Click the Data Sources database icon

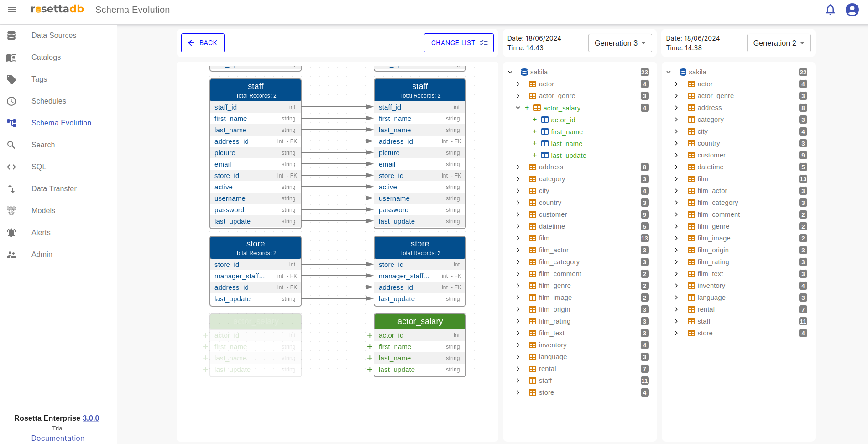coord(11,36)
